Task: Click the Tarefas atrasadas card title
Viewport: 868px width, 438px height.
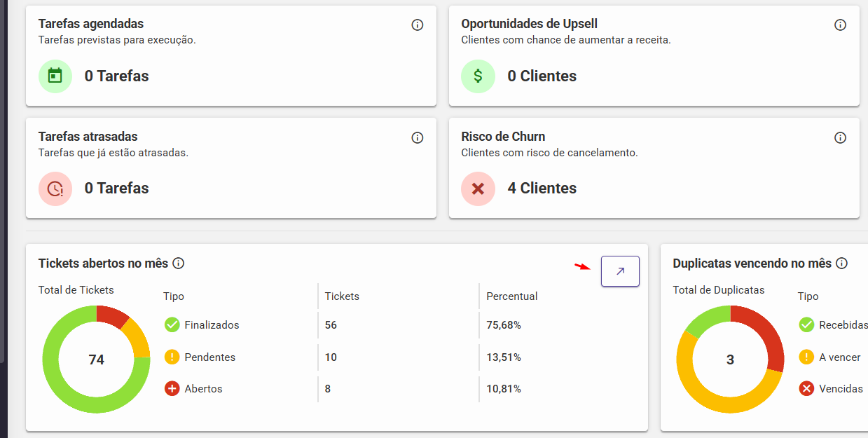Action: pos(88,137)
